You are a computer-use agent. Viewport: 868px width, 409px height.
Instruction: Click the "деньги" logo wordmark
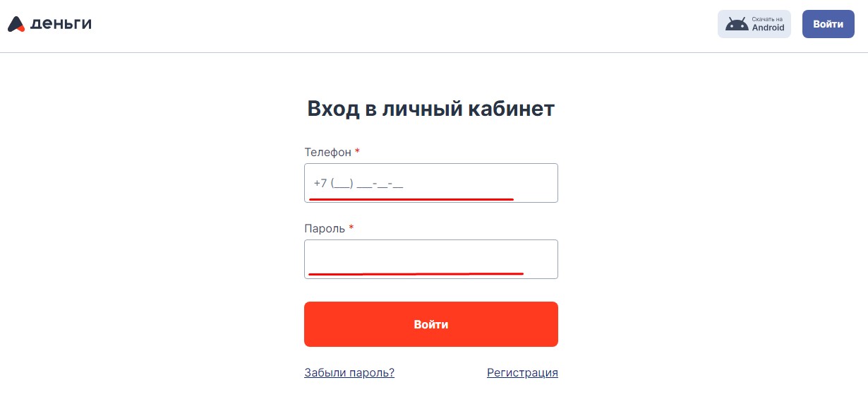click(61, 24)
